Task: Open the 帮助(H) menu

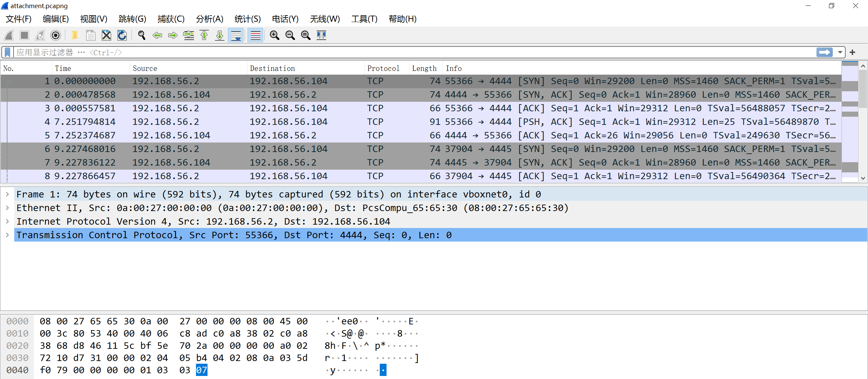Action: pyautogui.click(x=403, y=19)
